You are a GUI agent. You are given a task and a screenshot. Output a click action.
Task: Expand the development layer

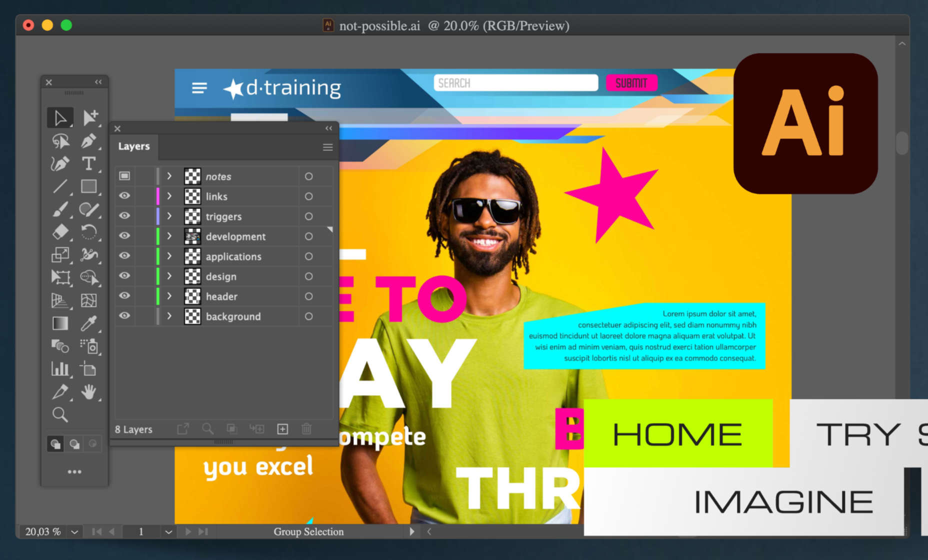coord(169,236)
